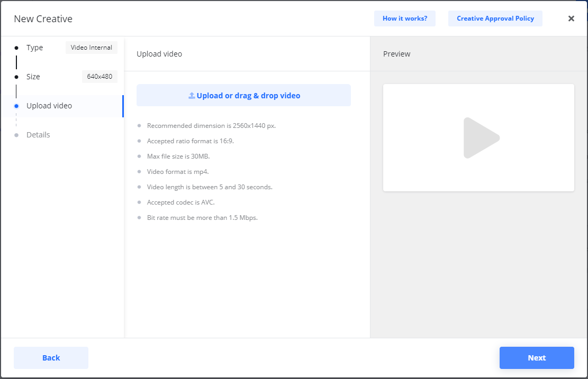Proceed with the Next button
Image resolution: width=588 pixels, height=379 pixels.
coord(536,358)
